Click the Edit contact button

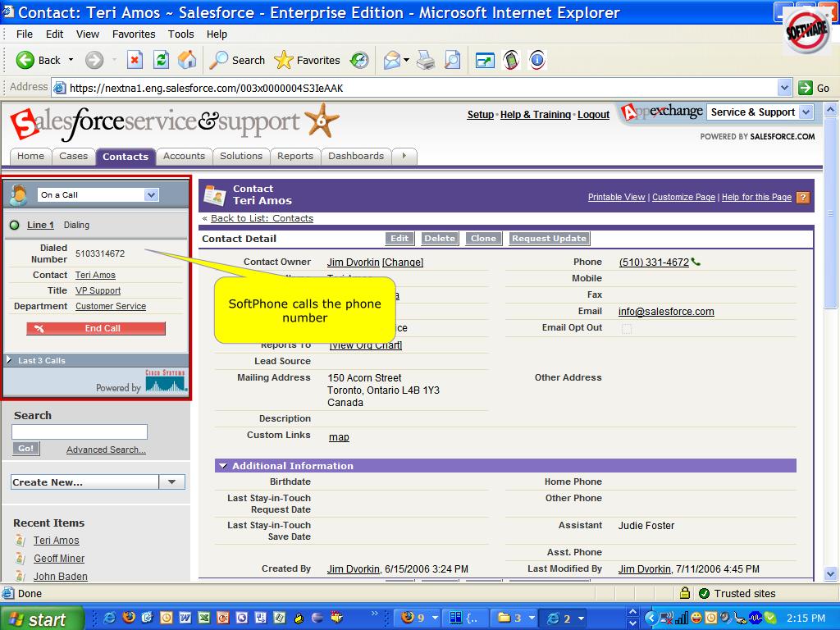[399, 239]
